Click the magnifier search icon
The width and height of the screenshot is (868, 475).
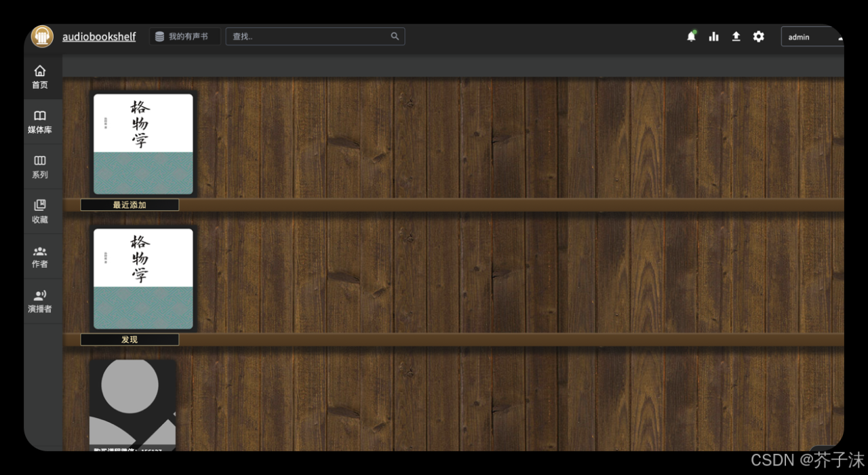coord(395,37)
